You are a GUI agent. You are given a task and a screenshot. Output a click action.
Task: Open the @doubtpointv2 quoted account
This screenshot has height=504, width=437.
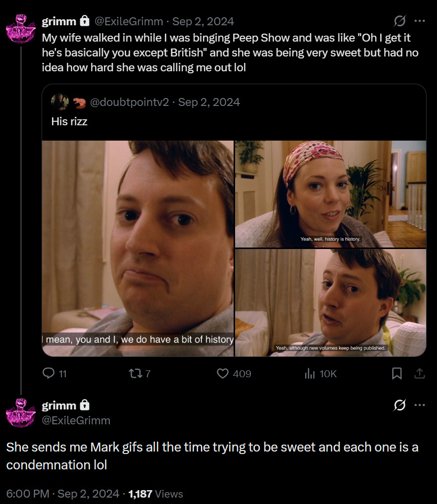pyautogui.click(x=130, y=102)
